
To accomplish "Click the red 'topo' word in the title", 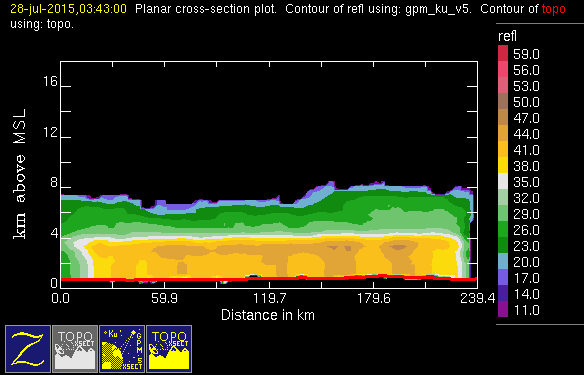I will [553, 9].
